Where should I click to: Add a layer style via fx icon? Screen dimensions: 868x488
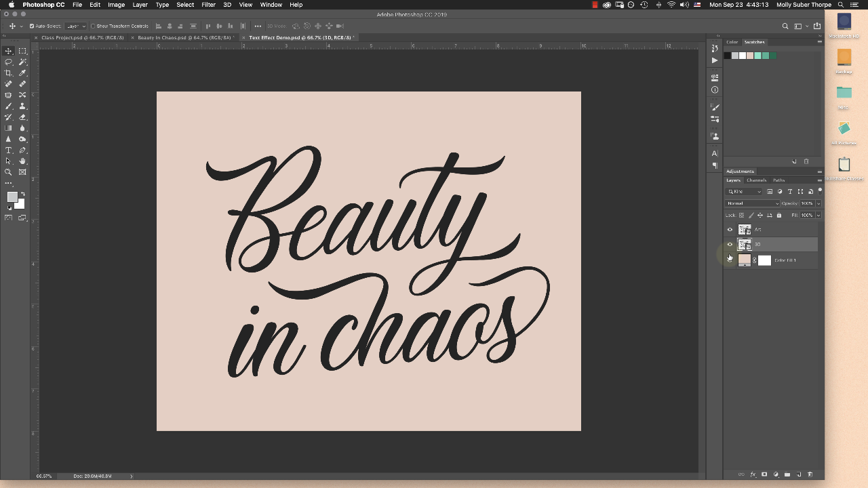click(x=753, y=474)
